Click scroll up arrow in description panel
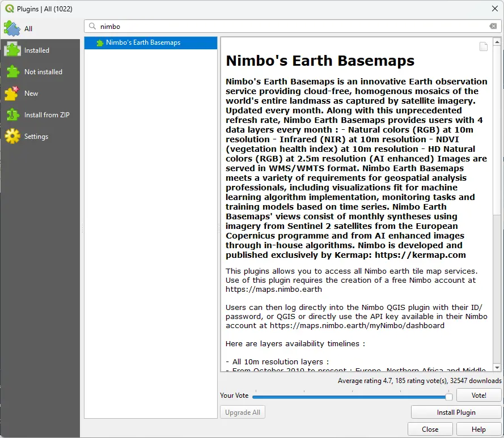 497,42
